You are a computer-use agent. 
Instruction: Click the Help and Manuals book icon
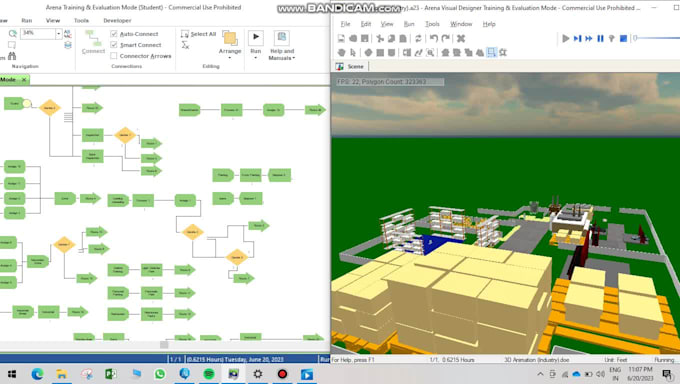pyautogui.click(x=281, y=38)
